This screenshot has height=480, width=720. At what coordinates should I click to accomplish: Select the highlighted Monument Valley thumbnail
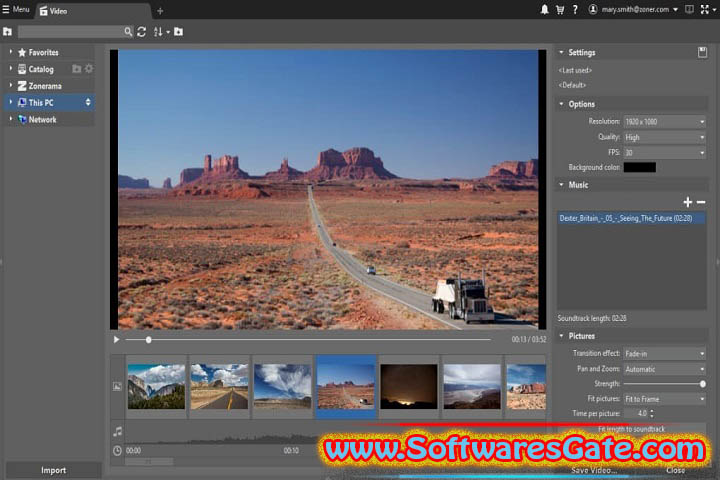click(x=346, y=387)
